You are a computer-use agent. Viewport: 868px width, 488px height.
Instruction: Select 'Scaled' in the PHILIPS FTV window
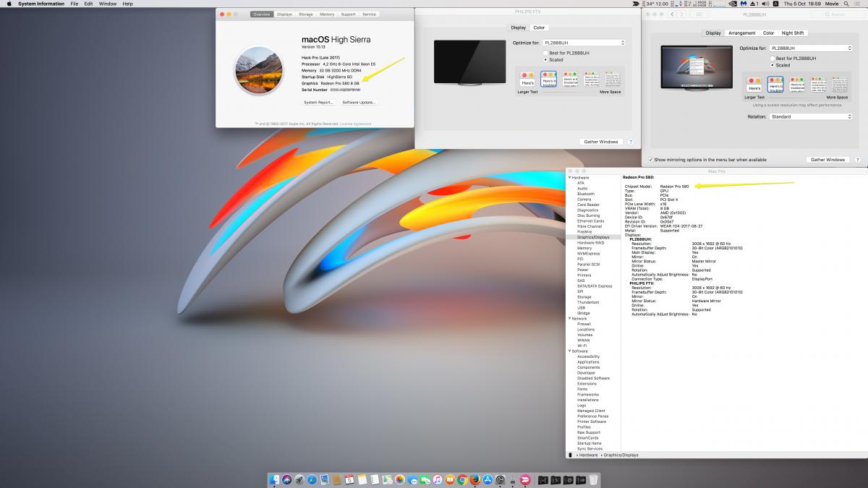545,59
